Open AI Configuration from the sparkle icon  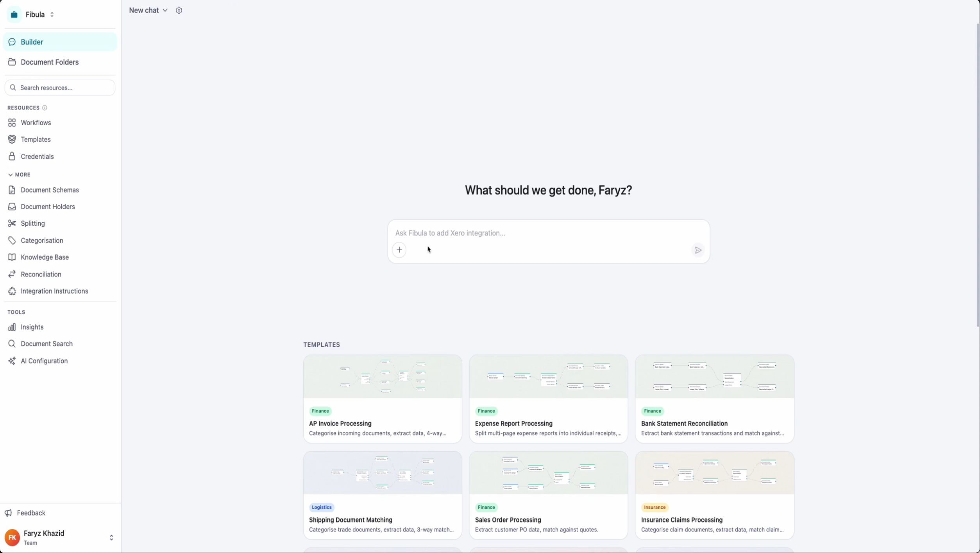click(12, 361)
